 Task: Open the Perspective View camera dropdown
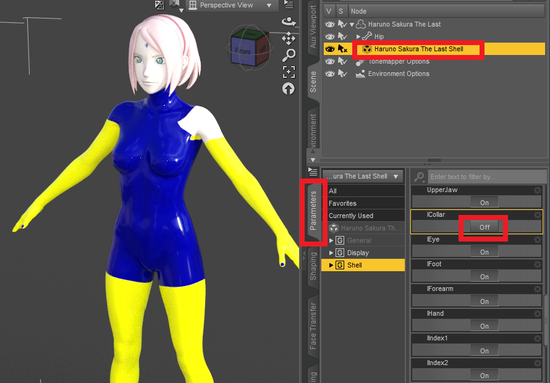coord(232,5)
